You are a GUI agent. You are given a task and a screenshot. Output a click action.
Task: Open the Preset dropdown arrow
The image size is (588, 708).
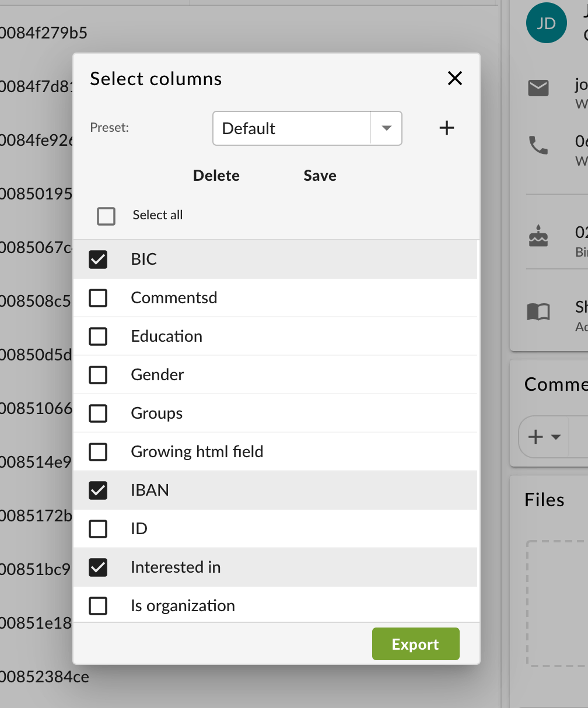coord(386,128)
